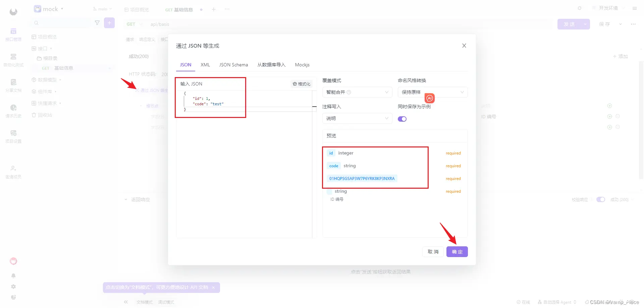
Task: Dismiss the 文档模式 tooltip with its X
Action: coord(213,288)
